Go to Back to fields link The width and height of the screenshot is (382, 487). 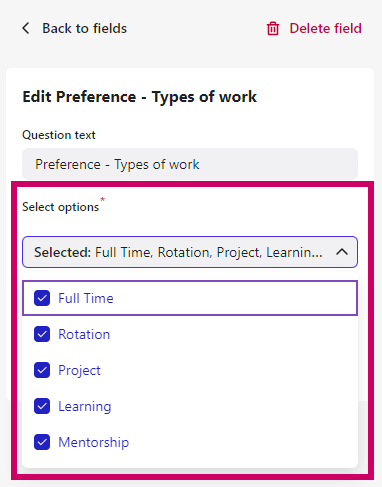click(84, 28)
